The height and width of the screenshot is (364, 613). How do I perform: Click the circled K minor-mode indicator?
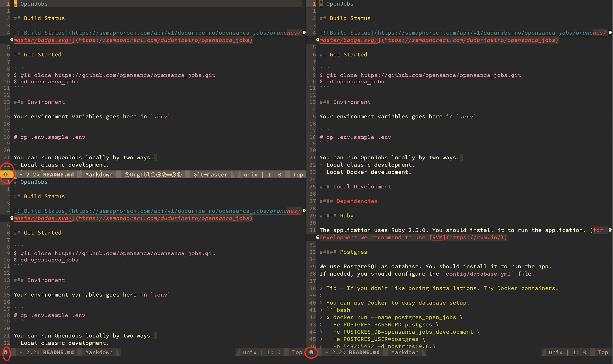[179, 175]
